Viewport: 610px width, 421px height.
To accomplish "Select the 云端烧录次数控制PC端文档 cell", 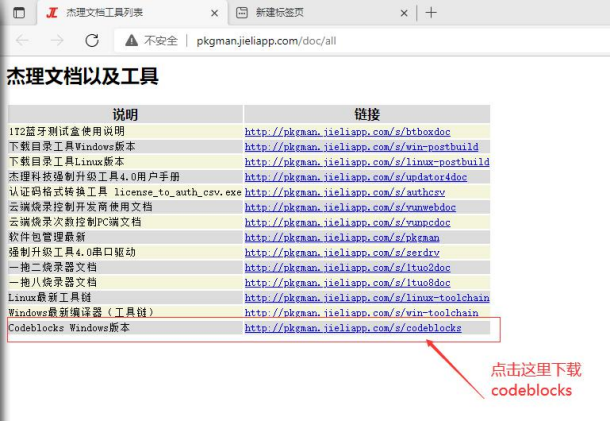I will (125, 222).
